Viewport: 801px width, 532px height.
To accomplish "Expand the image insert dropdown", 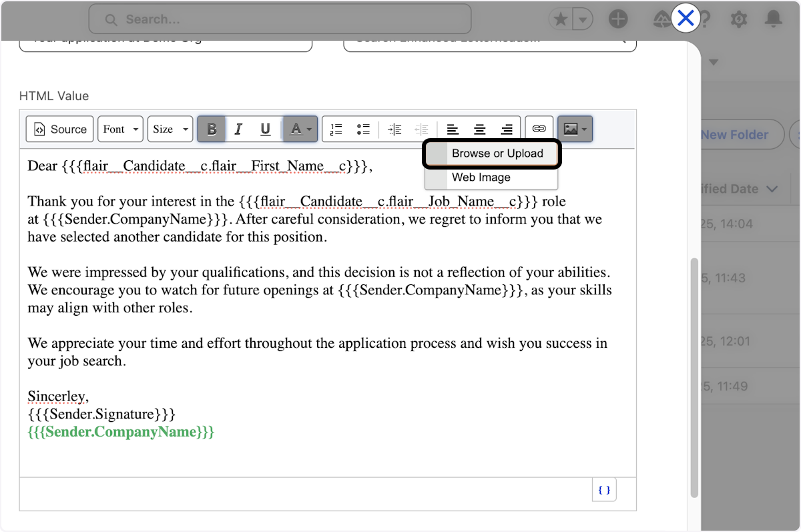I will 575,129.
